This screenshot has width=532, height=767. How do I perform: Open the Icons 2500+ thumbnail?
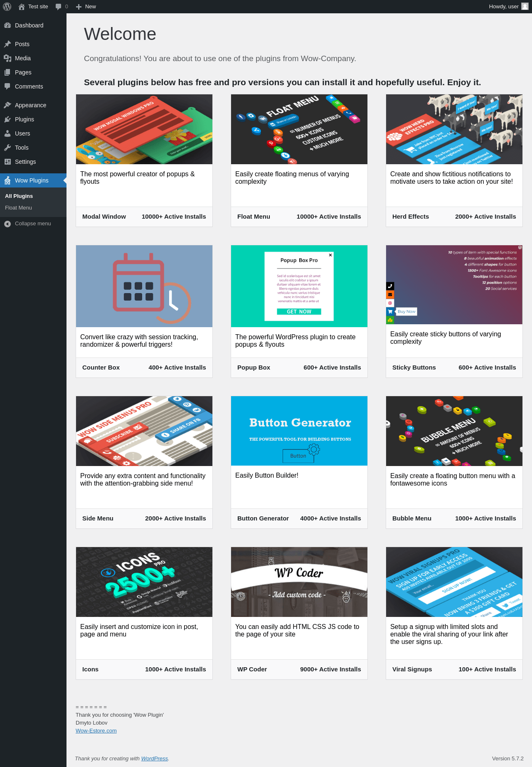(144, 582)
